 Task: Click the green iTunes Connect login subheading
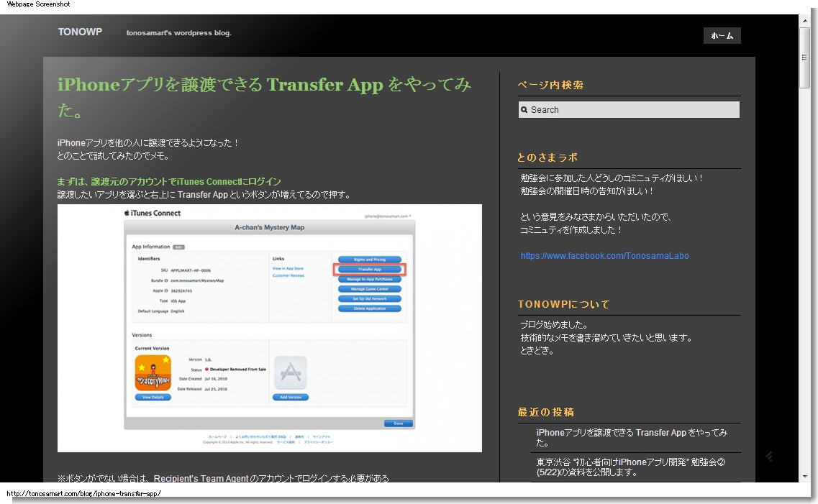click(169, 181)
